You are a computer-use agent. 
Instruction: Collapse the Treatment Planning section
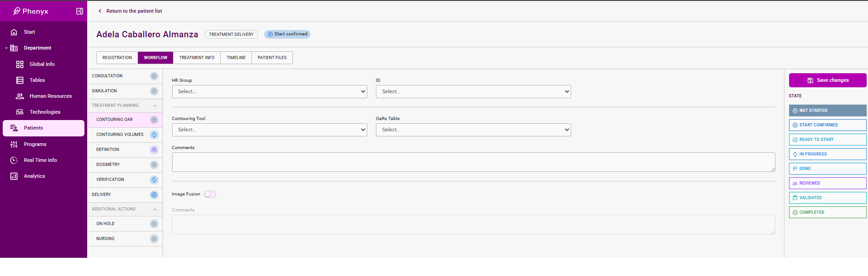[155, 105]
